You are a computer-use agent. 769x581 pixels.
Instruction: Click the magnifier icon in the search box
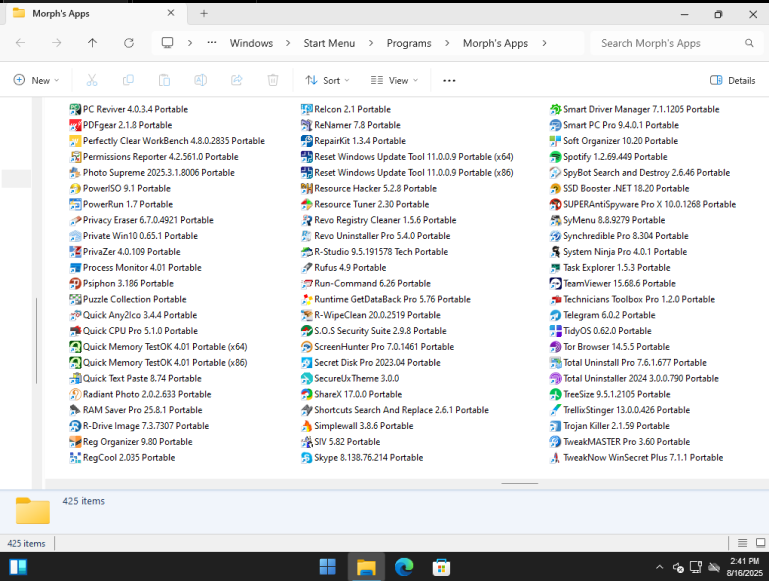tap(749, 43)
